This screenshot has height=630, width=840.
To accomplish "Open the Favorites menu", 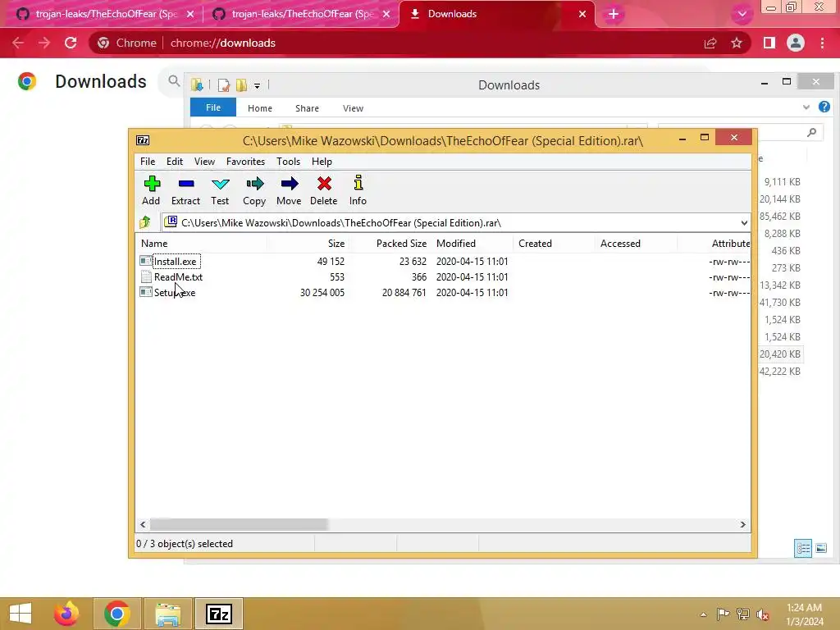I will (x=245, y=162).
